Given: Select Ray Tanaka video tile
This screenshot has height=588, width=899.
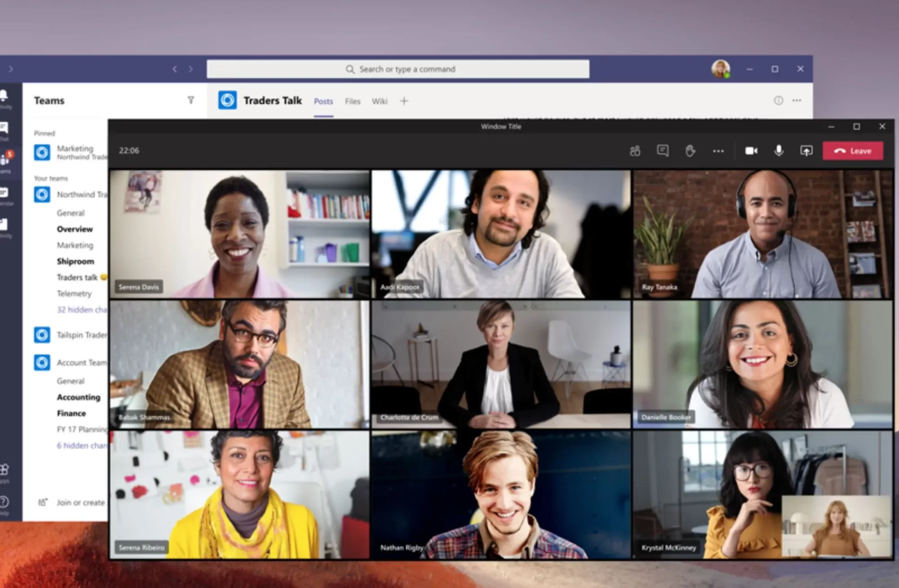Looking at the screenshot, I should [763, 234].
